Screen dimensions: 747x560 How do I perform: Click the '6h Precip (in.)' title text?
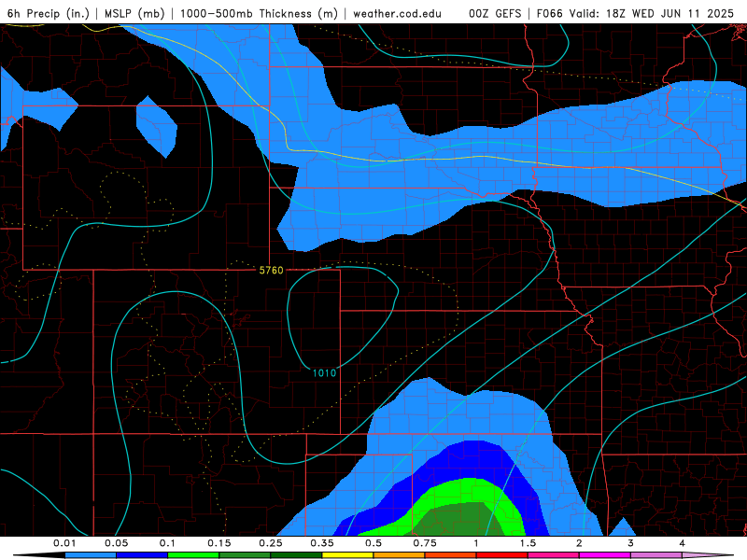tap(49, 13)
